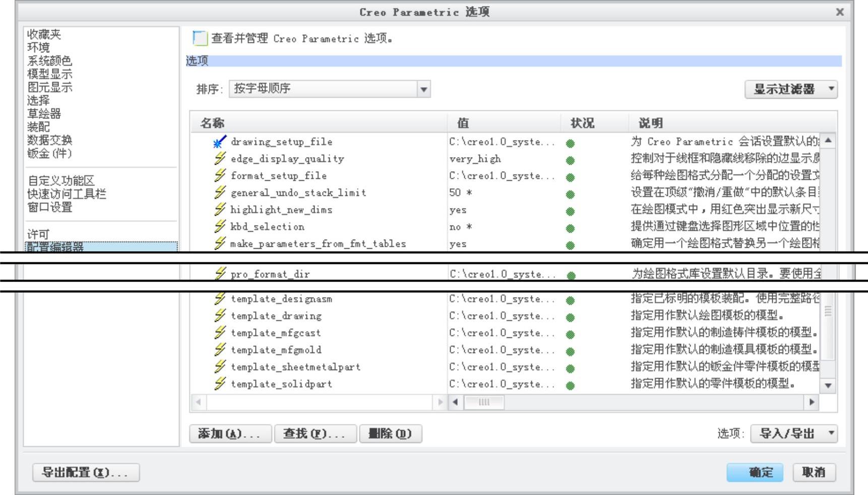Click the horizontal scrollbar right arrow under 说明

(811, 402)
